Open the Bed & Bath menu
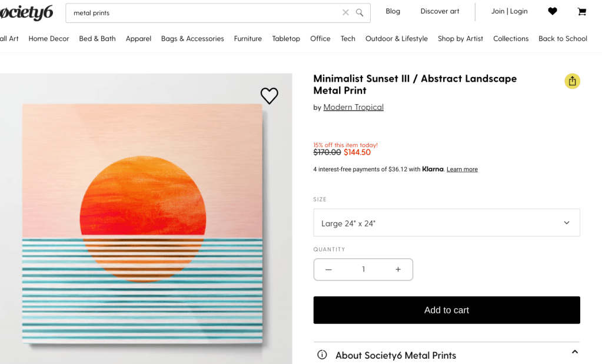Screen dimensions: 602x364 coord(97,39)
